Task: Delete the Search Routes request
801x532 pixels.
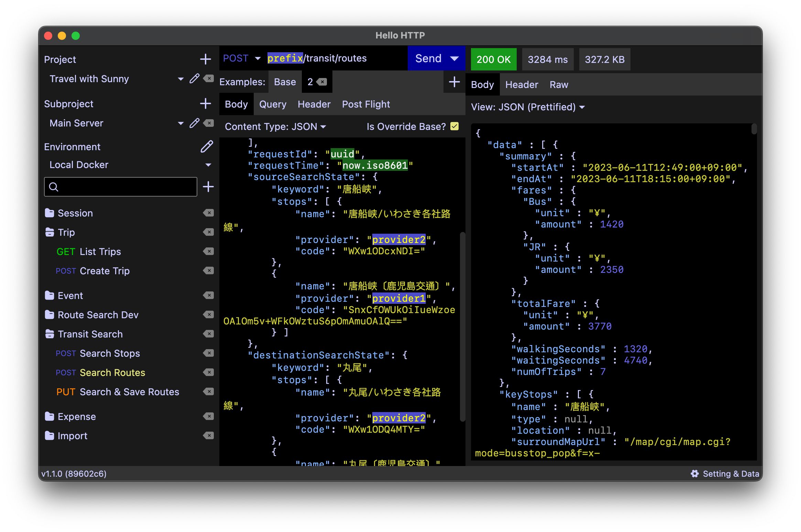Action: [208, 373]
